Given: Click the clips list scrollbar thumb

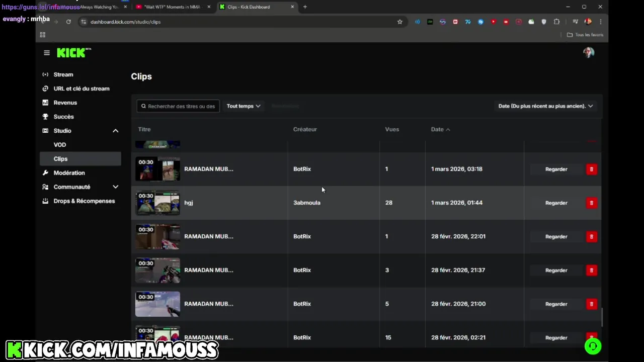Looking at the screenshot, I should (602, 317).
